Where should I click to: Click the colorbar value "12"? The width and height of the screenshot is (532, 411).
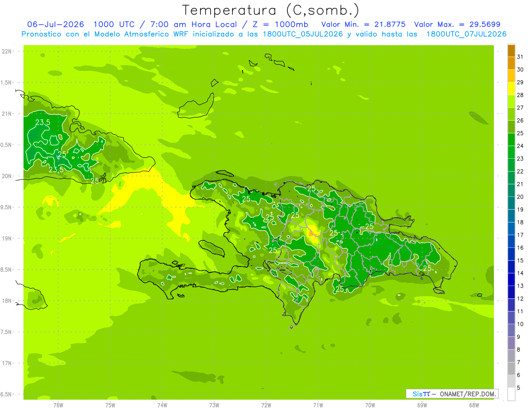[x=520, y=298]
